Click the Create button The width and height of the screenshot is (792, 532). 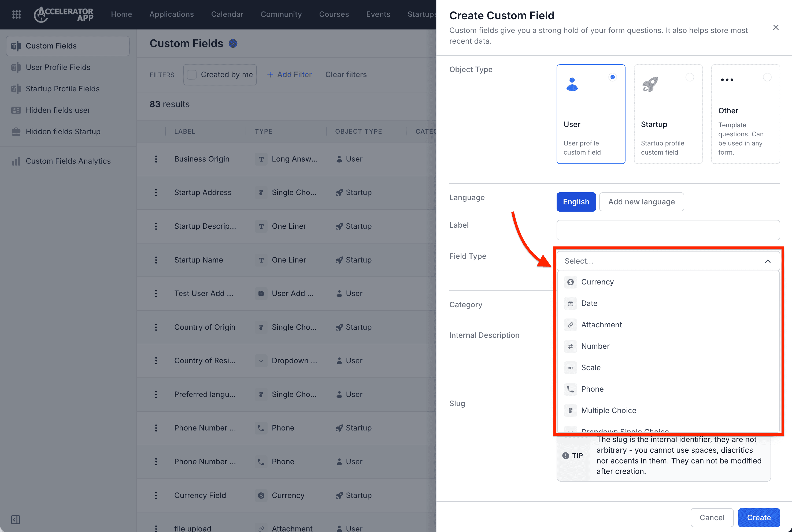759,518
